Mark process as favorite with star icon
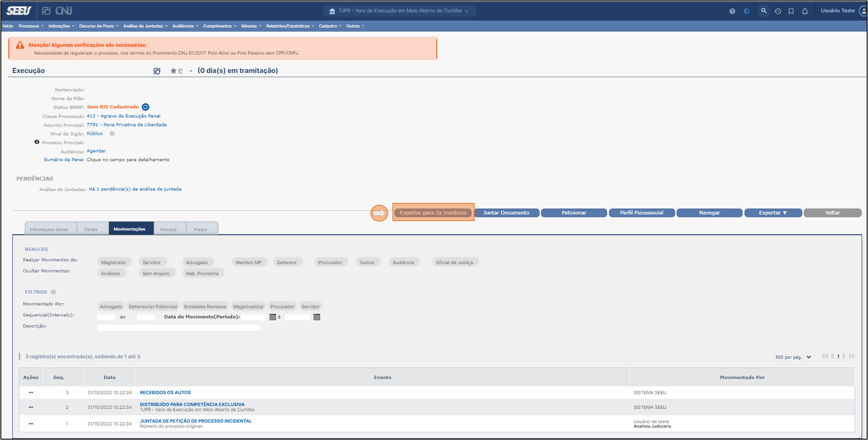 tap(173, 71)
